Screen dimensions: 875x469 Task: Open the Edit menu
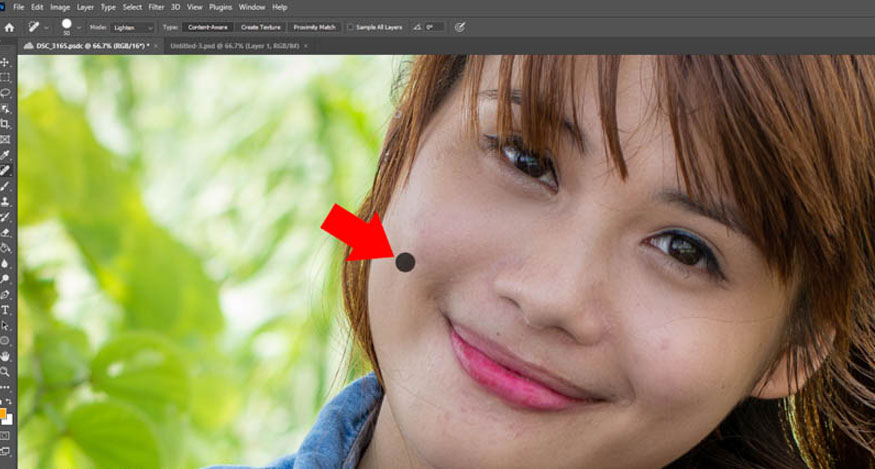[37, 7]
